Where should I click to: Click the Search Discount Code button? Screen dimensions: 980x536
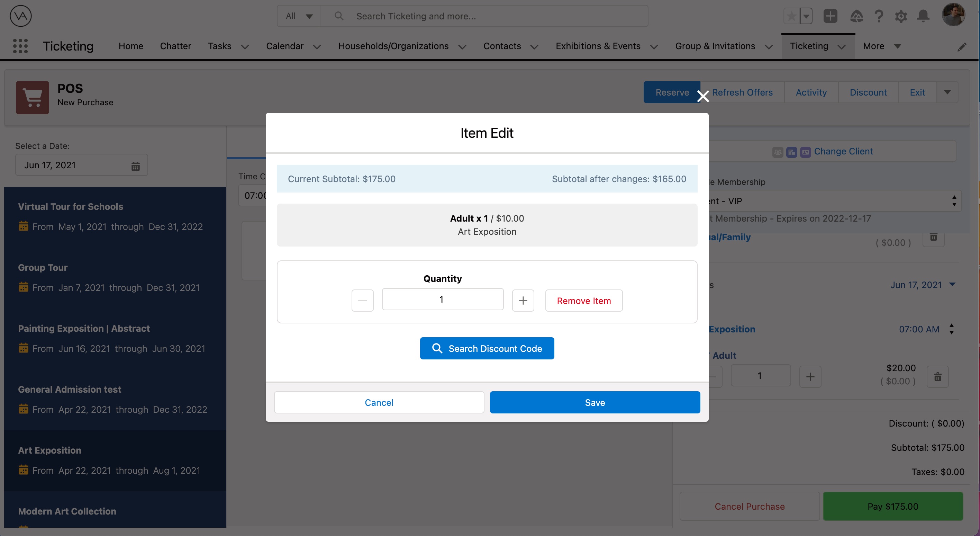click(x=487, y=348)
